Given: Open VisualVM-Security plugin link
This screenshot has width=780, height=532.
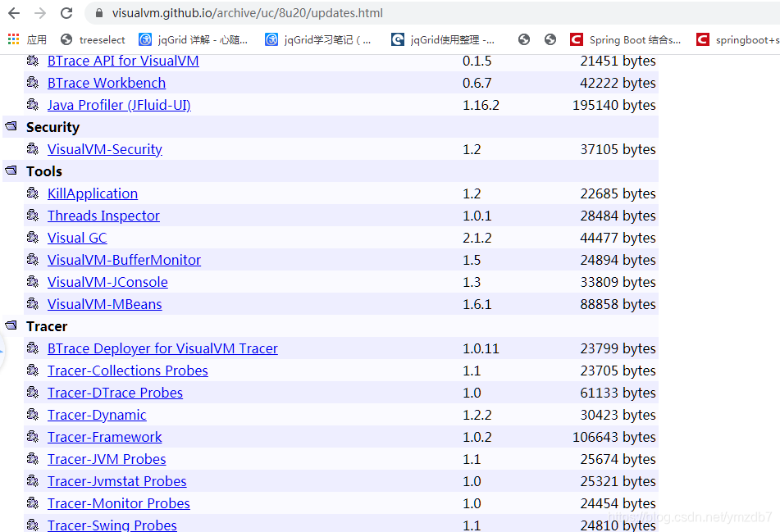Looking at the screenshot, I should (104, 149).
